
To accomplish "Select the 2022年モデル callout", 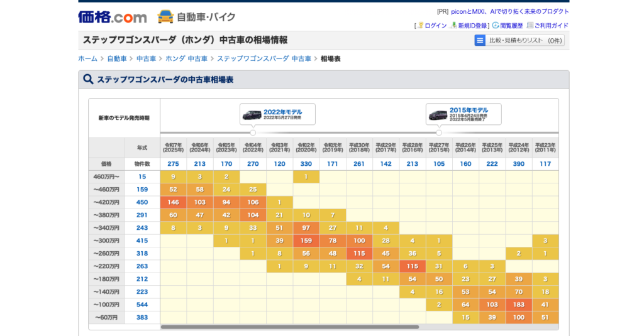I will (x=277, y=114).
